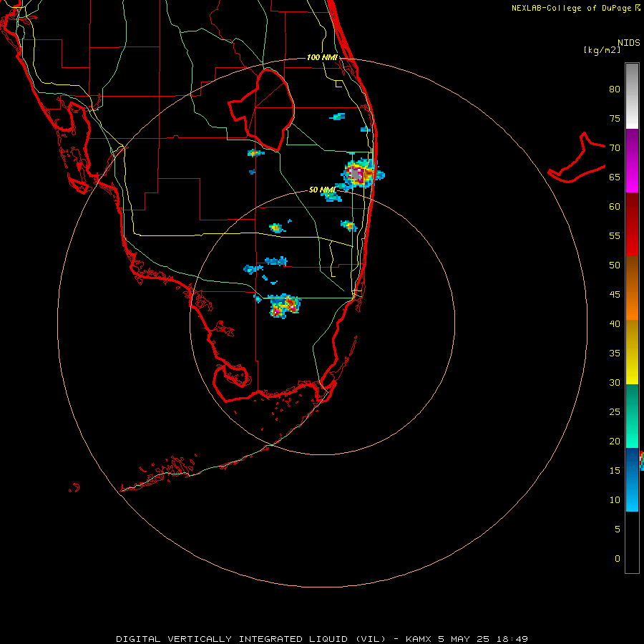
Task: Click the 35 value on the VIL scale
Action: pos(615,353)
